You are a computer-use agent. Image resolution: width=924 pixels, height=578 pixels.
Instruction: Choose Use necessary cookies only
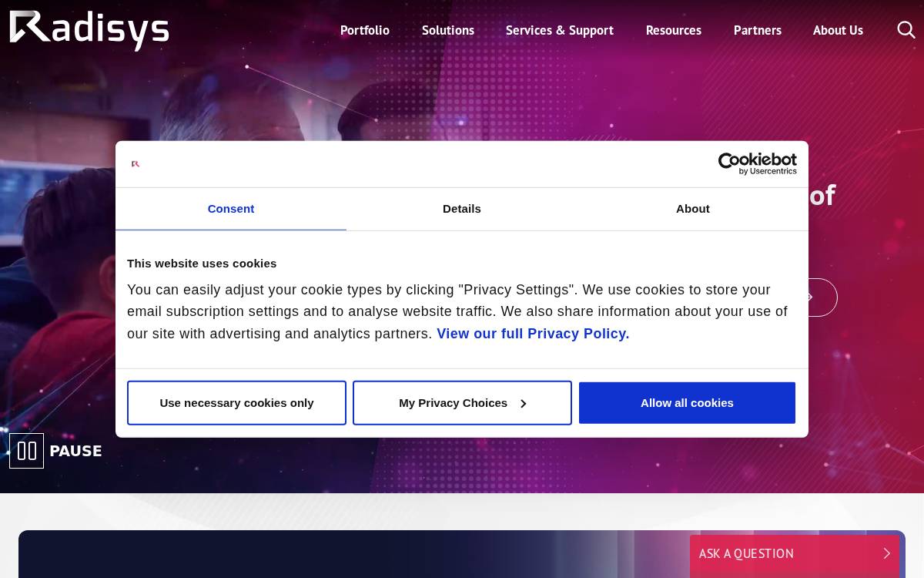coord(236,403)
